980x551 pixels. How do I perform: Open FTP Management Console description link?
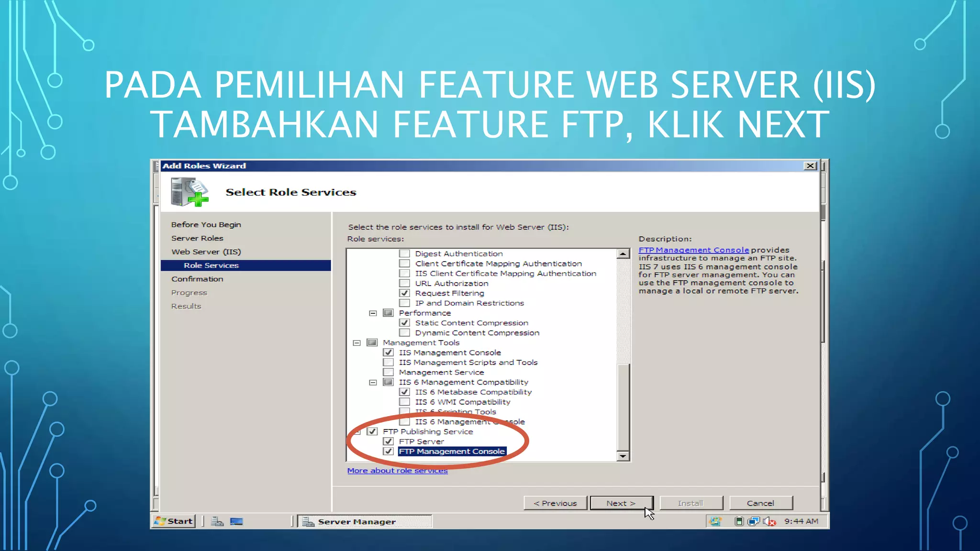(x=694, y=250)
